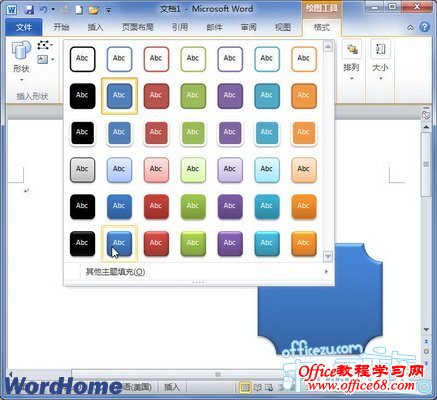Choose white outline black border style

coord(82,59)
